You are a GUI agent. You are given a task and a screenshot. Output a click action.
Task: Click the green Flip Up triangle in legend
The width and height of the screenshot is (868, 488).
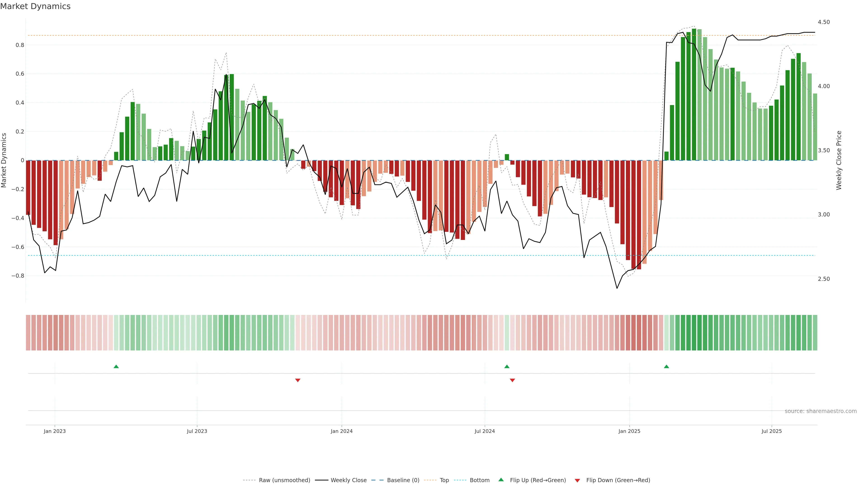[x=501, y=480]
